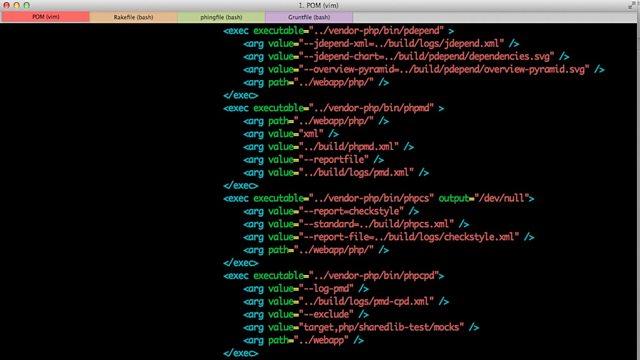This screenshot has width=640, height=360.
Task: Click the window title '1. POM (vim)'
Action: pos(318,5)
